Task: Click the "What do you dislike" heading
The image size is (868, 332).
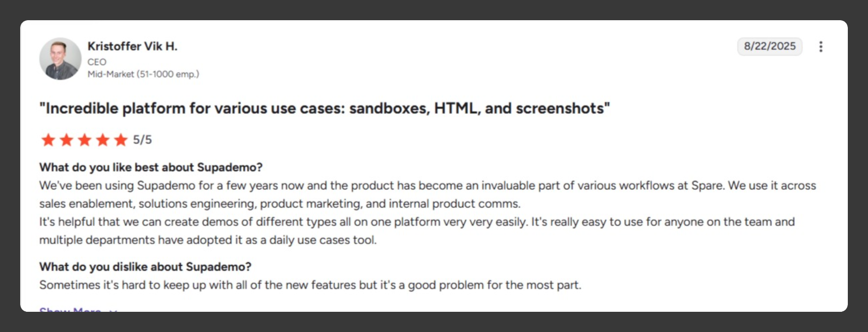Action: point(145,267)
